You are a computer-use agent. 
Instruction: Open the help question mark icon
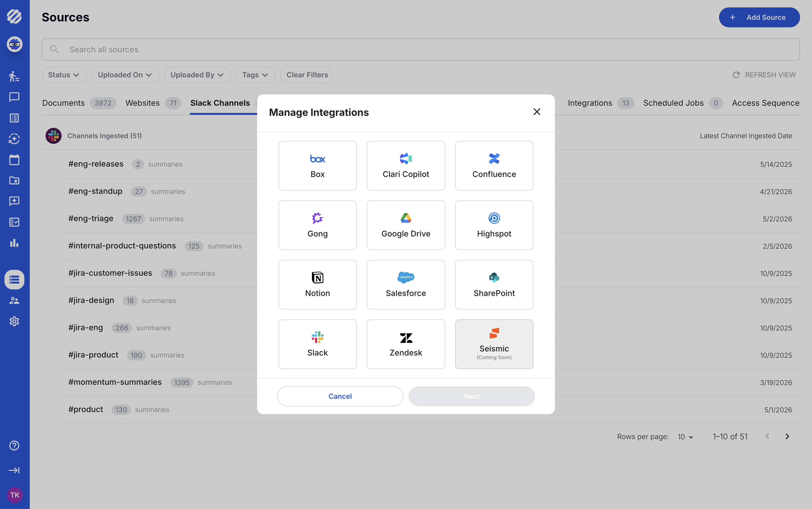coord(14,445)
